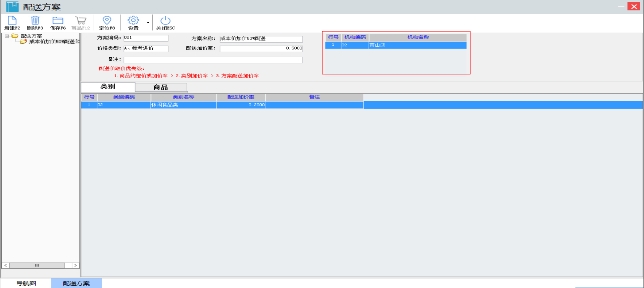644x288 pixels.
Task: Open the 导航图 bottom tab
Action: click(26, 283)
